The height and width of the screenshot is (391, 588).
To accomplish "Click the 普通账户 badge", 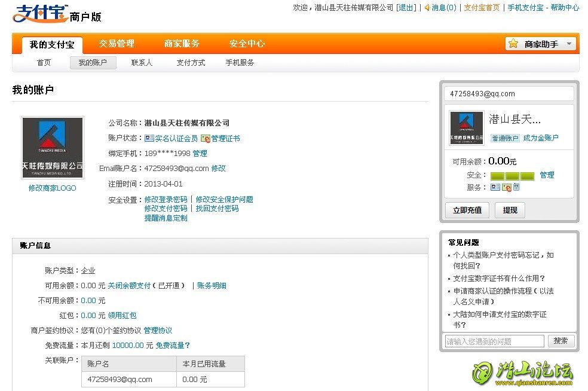I will pos(505,138).
